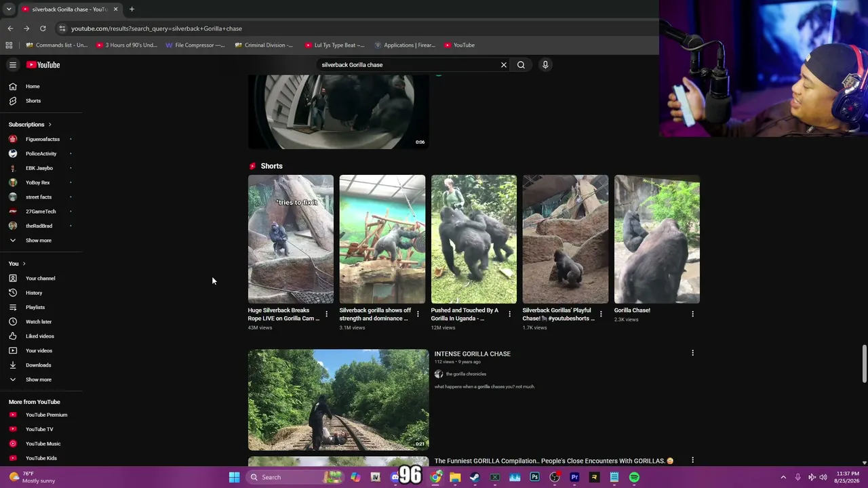View site information icon beside URL
This screenshot has width=868, height=488.
click(x=62, y=28)
